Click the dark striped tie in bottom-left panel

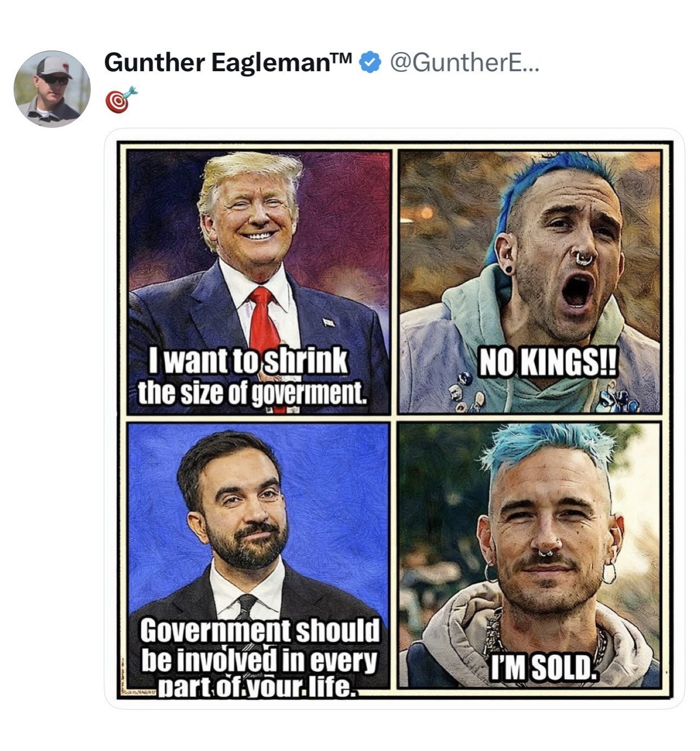pos(246,607)
